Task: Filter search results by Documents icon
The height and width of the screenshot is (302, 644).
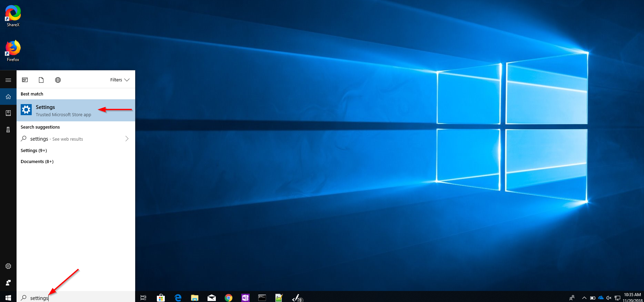Action: point(41,80)
